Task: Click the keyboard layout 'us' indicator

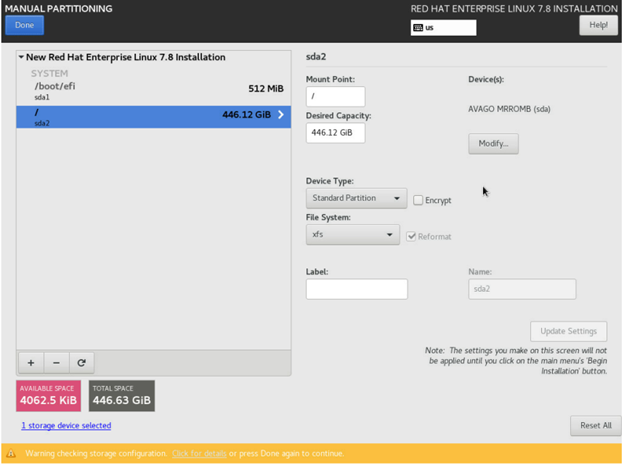Action: tap(443, 28)
